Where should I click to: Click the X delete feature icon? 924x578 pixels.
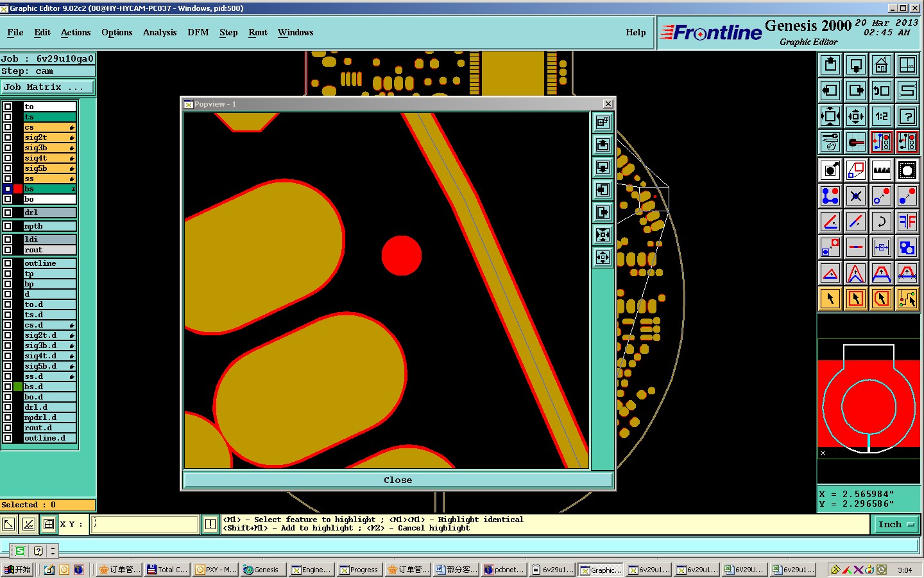(856, 196)
